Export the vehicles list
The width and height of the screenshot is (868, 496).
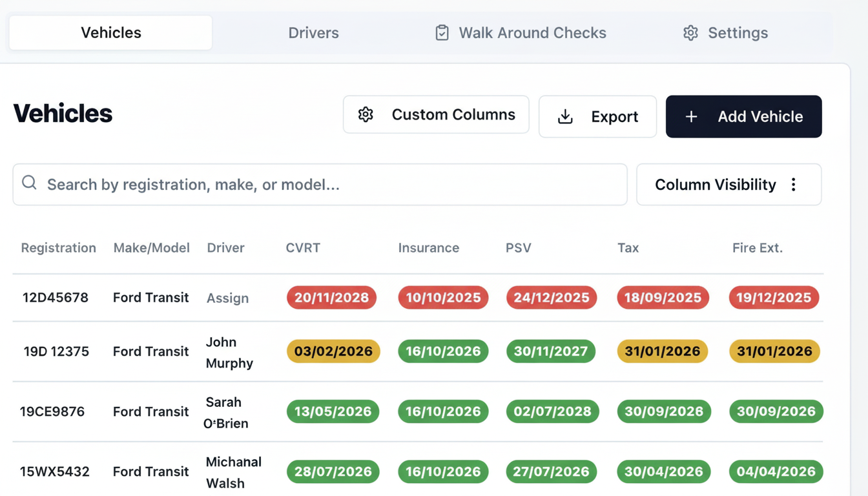(x=597, y=116)
